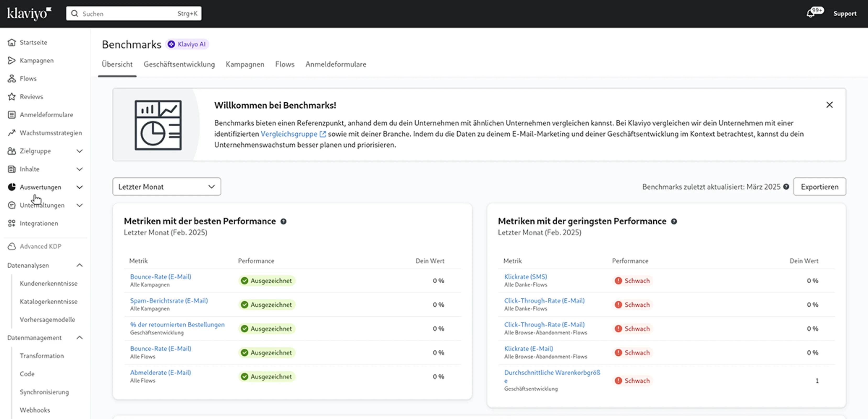
Task: Collapse the Datenmanagement section
Action: pyautogui.click(x=80, y=338)
